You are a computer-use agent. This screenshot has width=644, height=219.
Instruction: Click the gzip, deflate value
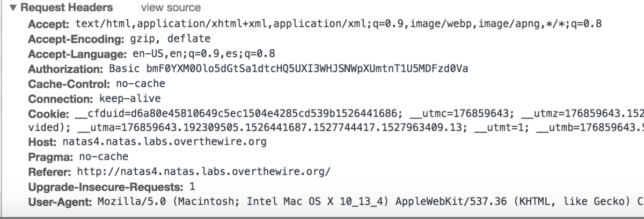pyautogui.click(x=170, y=39)
